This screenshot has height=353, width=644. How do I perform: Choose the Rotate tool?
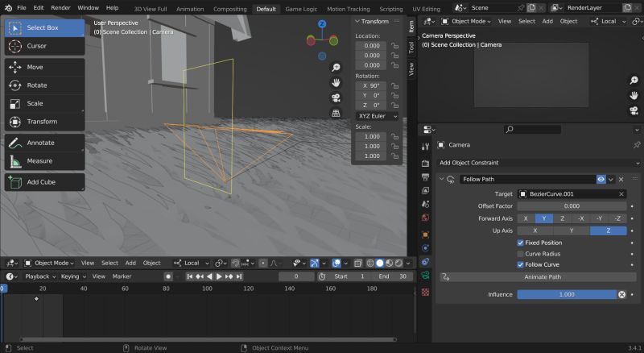pyautogui.click(x=44, y=85)
